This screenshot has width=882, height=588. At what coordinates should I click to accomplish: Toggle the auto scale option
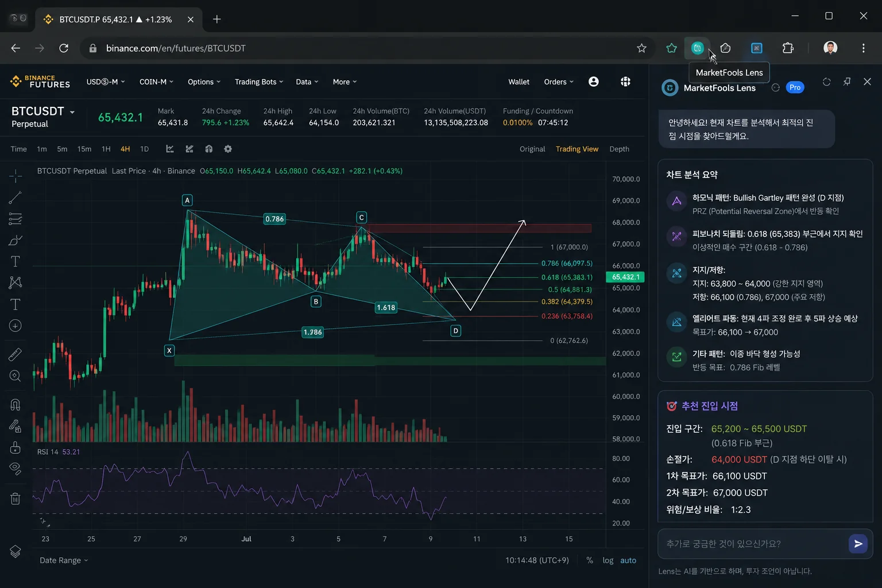pos(628,560)
